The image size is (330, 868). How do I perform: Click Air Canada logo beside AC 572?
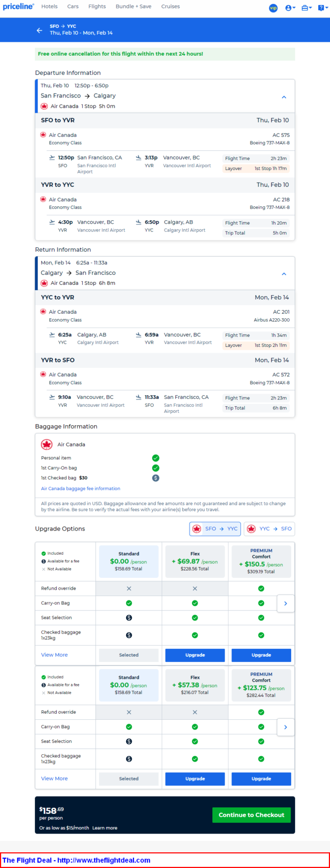pos(43,374)
